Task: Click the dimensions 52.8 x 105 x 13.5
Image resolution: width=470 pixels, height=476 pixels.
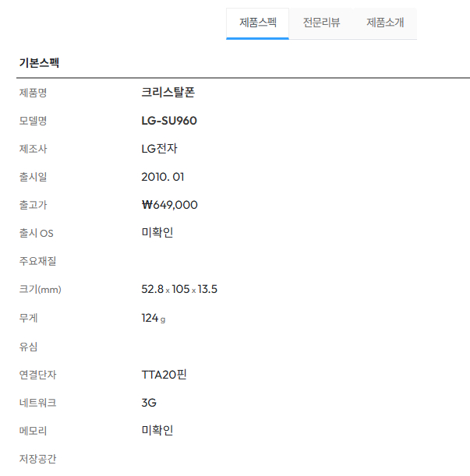Action: click(179, 289)
